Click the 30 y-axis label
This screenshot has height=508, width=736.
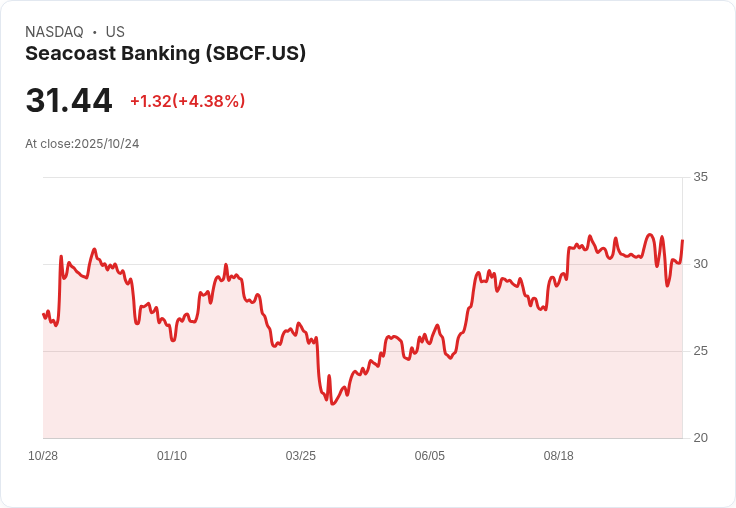pos(700,264)
